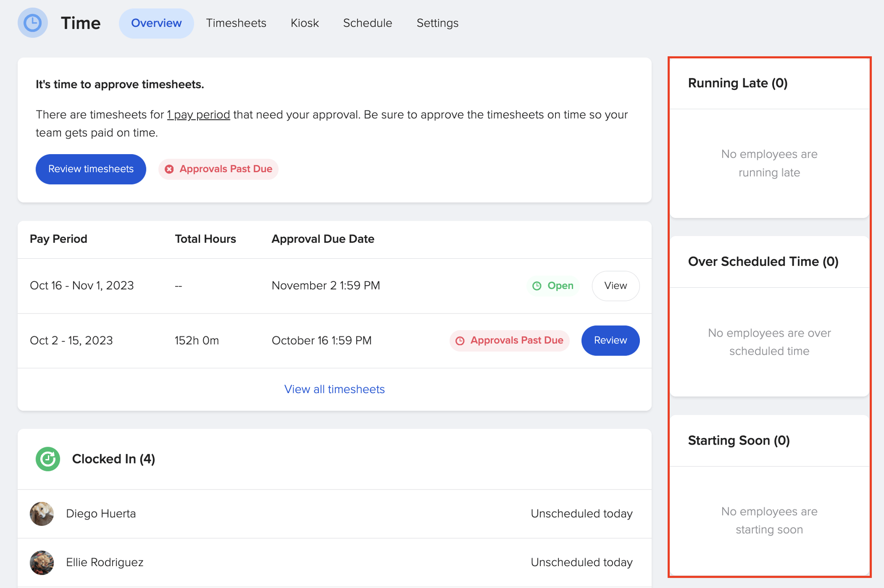
Task: Click the 1 pay period link
Action: [198, 114]
